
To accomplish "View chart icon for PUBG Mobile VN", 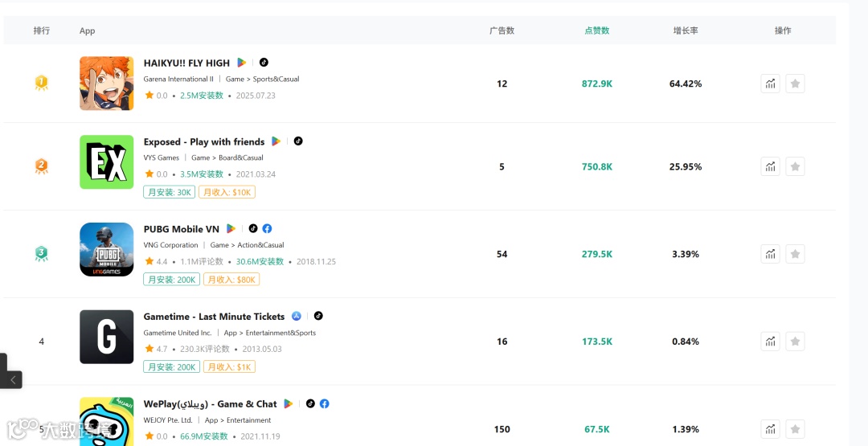I will [x=771, y=254].
